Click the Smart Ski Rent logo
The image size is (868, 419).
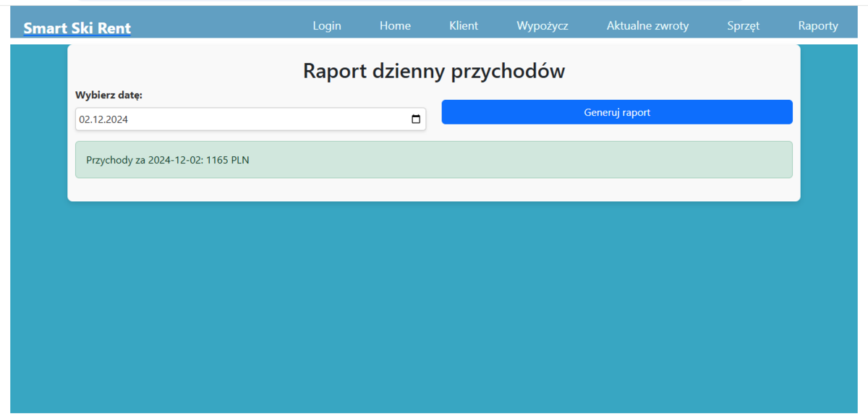pos(77,28)
